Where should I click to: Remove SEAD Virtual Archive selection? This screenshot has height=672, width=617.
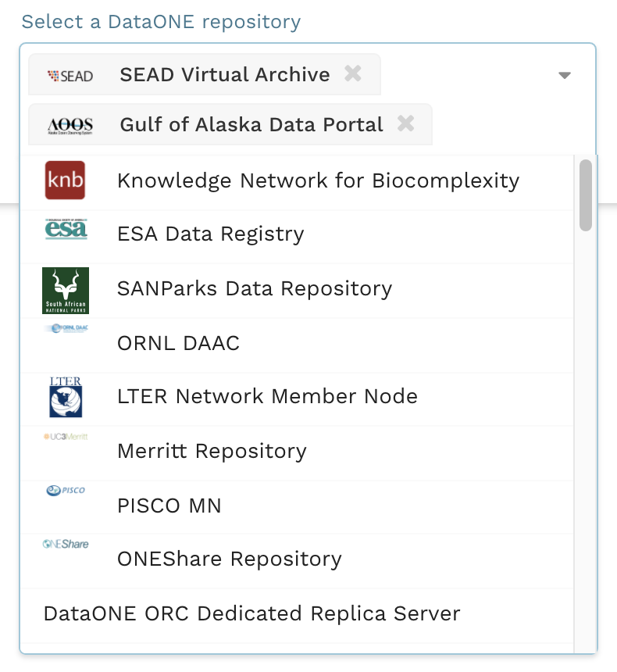[353, 73]
